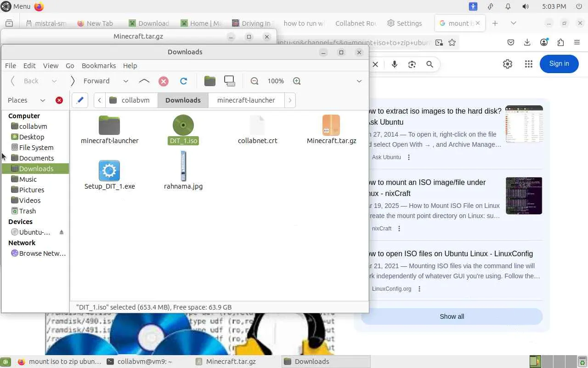Close the Places side pane
This screenshot has width=588, height=368.
59,100
